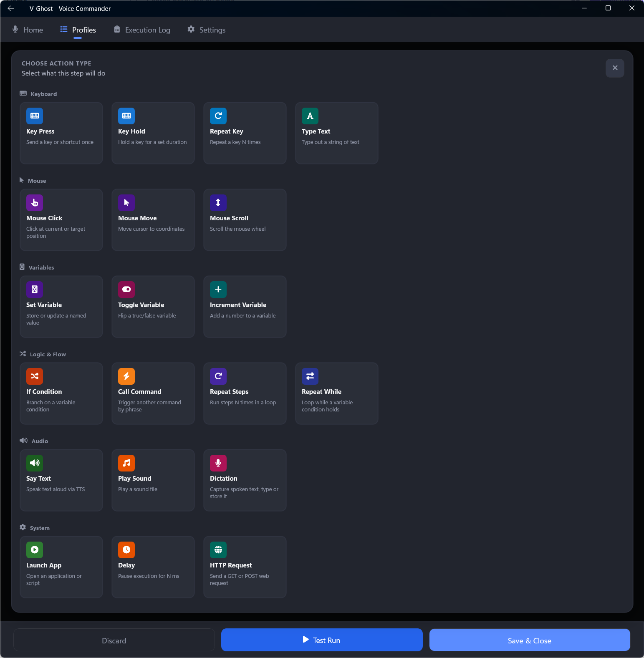This screenshot has height=658, width=644.
Task: Pick the Mouse Click hand icon
Action: [x=35, y=203]
